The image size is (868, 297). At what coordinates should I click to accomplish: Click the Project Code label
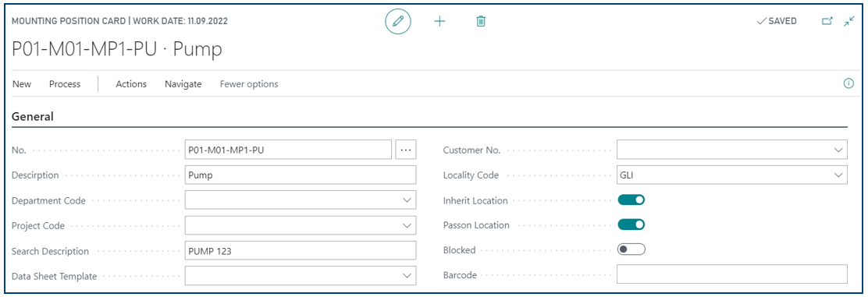38,225
